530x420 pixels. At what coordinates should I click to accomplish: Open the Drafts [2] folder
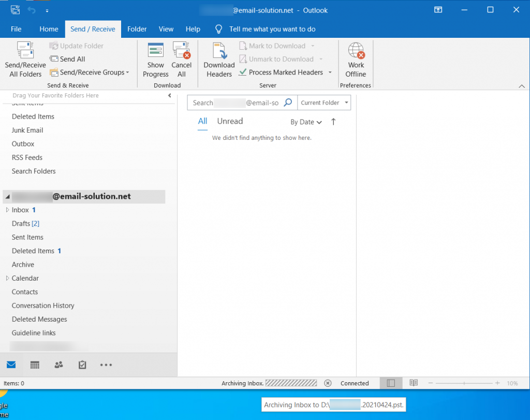click(x=26, y=224)
